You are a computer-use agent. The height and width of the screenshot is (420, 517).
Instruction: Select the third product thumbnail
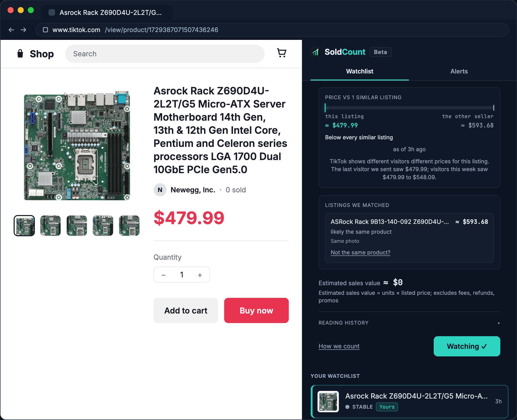coord(77,226)
